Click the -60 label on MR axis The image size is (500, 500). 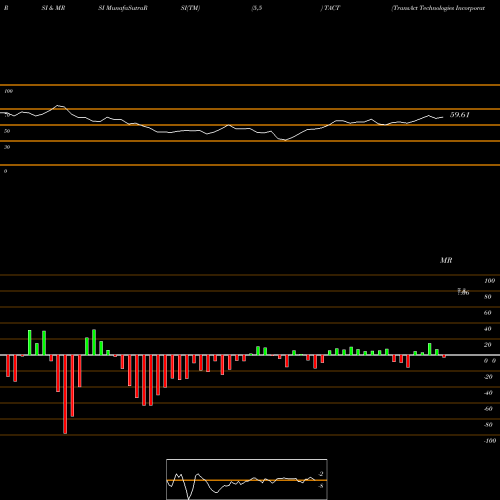click(x=488, y=409)
